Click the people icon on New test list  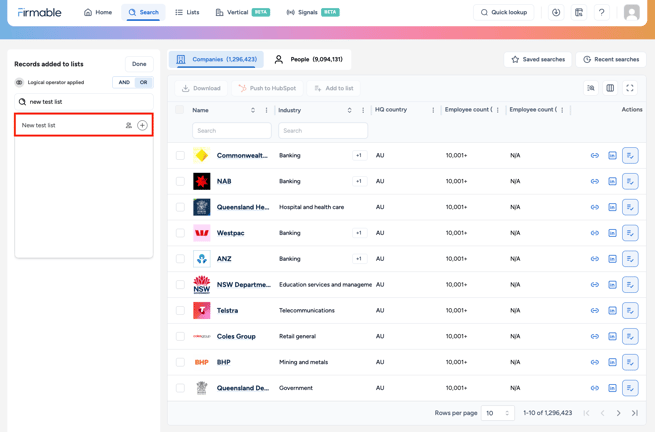click(129, 125)
